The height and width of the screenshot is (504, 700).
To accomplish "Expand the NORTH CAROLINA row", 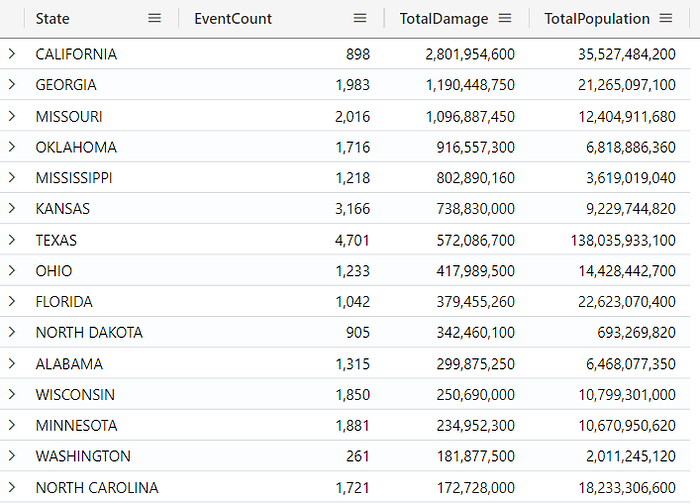I will [x=12, y=487].
